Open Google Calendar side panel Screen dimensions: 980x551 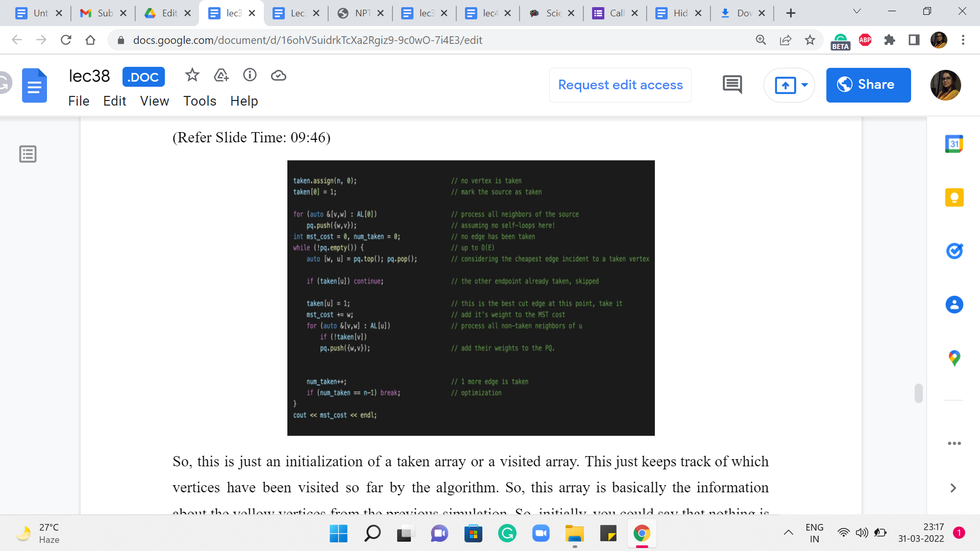tap(953, 144)
